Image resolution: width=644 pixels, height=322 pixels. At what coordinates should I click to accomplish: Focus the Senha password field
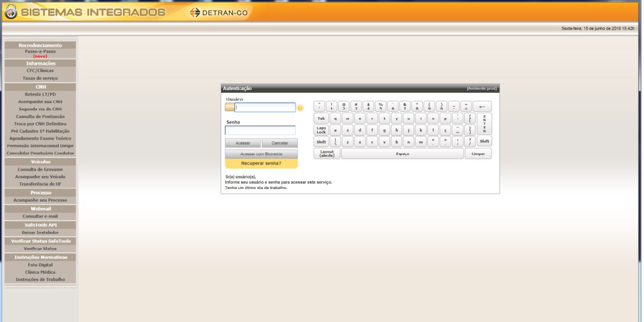coord(260,130)
